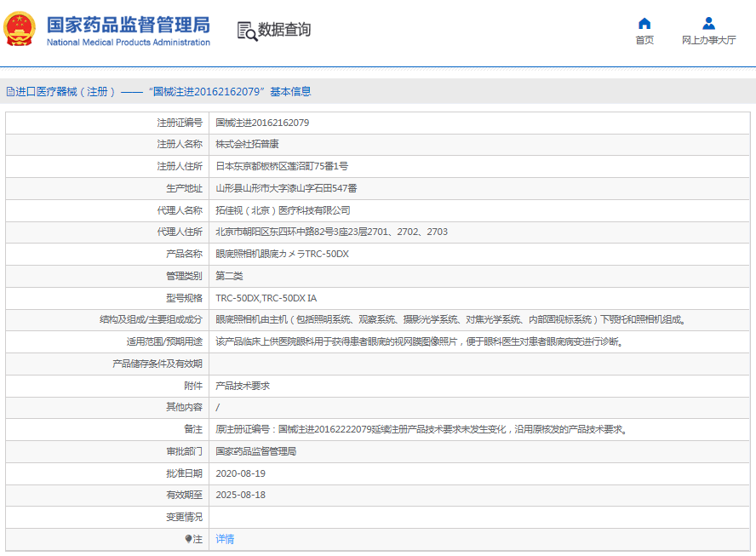756x556 pixels.
Task: Click the 产品技术要求 attachment entry
Action: click(x=243, y=386)
